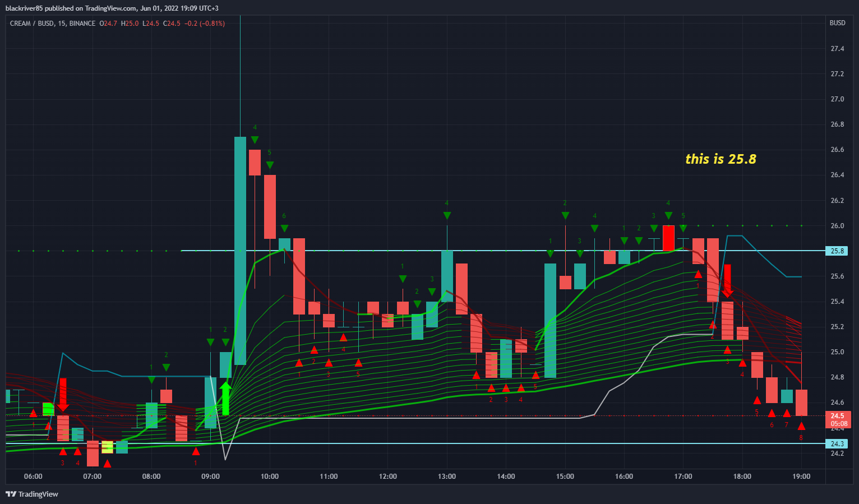This screenshot has width=859, height=504.
Task: Click the high value H25.0 in legend
Action: 130,24
